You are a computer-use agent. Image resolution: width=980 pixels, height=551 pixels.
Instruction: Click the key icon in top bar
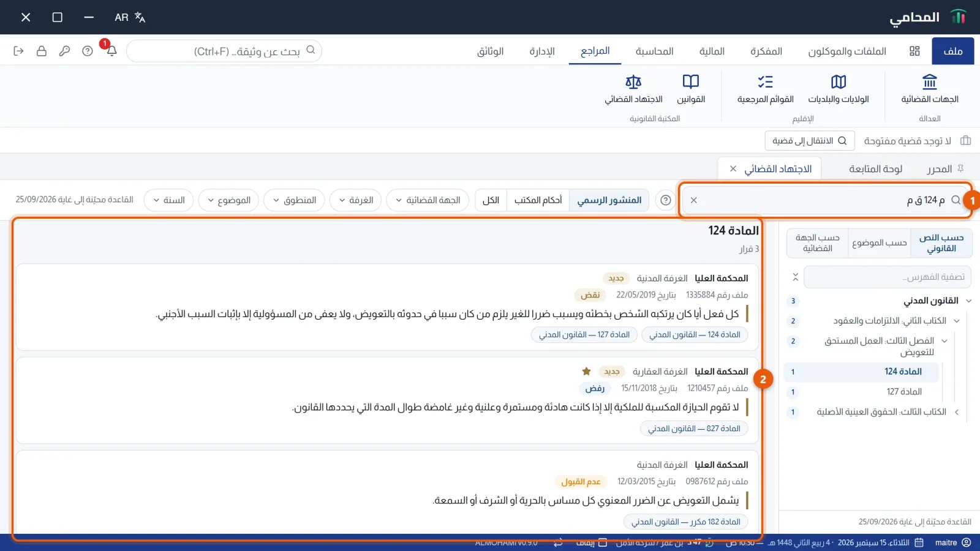click(x=64, y=51)
